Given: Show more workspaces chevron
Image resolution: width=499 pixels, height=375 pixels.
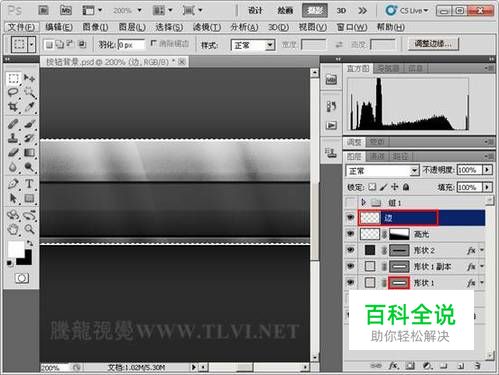Looking at the screenshot, I should click(362, 11).
